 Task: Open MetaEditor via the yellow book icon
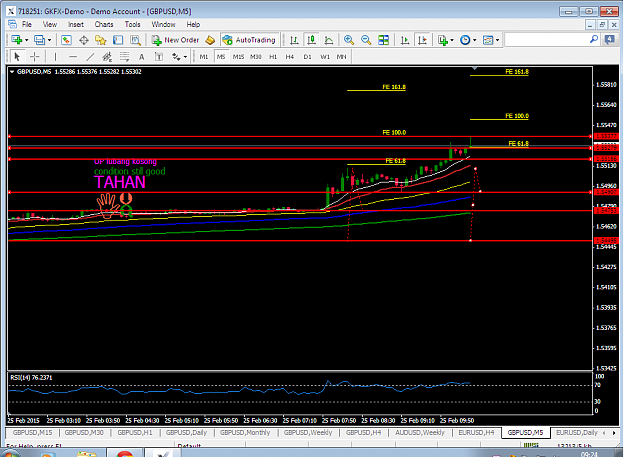[x=210, y=40]
